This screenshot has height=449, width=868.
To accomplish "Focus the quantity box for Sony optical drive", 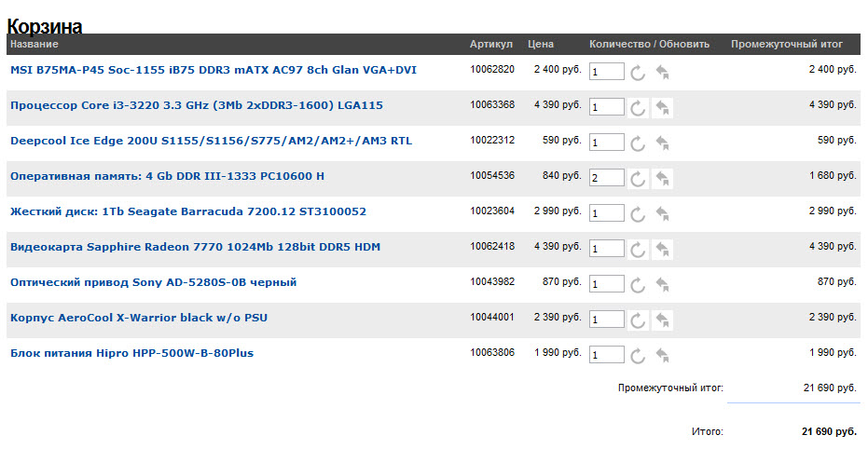I will tap(606, 284).
